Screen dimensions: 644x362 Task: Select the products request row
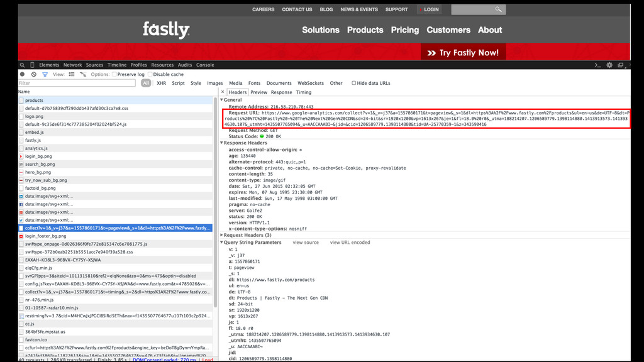click(x=116, y=100)
